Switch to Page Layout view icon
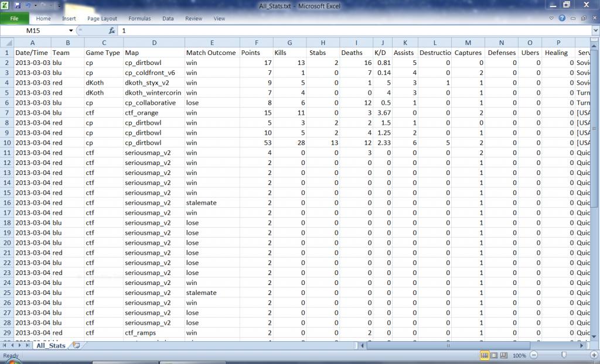Screen dimensions: 600x364 pyautogui.click(x=494, y=355)
